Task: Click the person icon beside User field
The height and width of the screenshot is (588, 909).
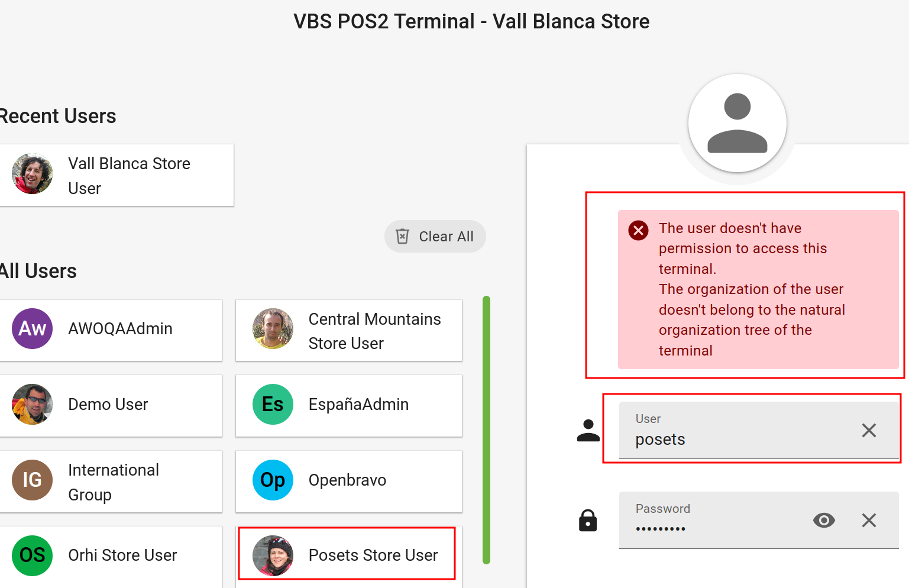Action: 588,431
